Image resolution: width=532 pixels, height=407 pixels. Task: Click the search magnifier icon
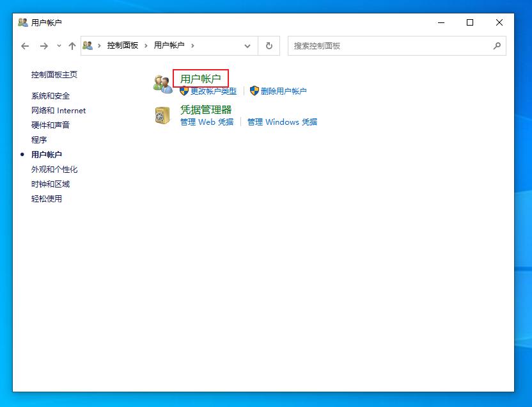pos(497,46)
